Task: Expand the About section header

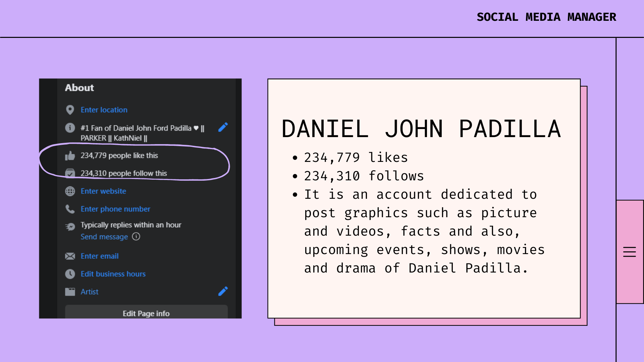Action: (x=79, y=87)
